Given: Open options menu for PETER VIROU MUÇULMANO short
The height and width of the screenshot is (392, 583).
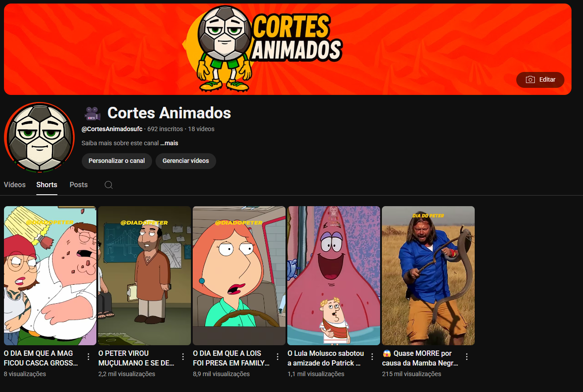Looking at the screenshot, I should tap(183, 357).
